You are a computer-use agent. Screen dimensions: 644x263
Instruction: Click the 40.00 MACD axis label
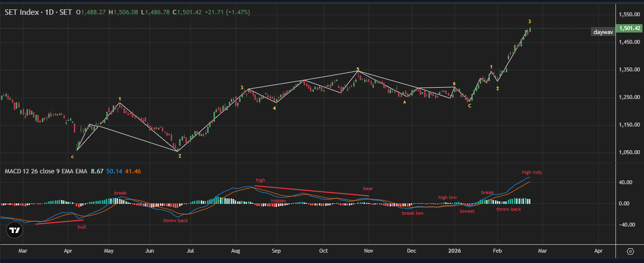coord(627,182)
